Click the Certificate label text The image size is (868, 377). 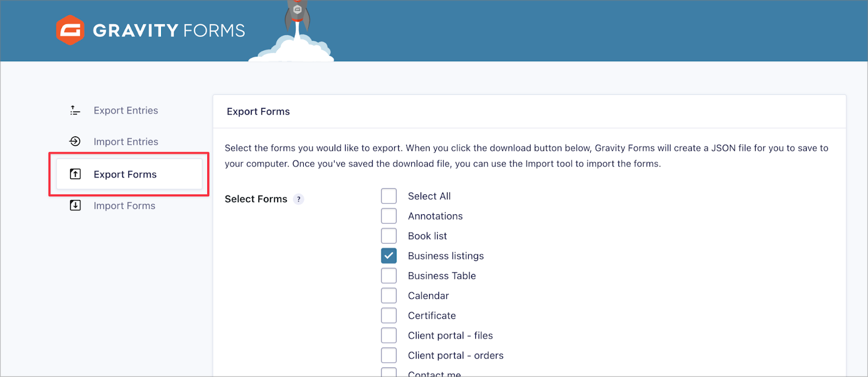pyautogui.click(x=432, y=316)
